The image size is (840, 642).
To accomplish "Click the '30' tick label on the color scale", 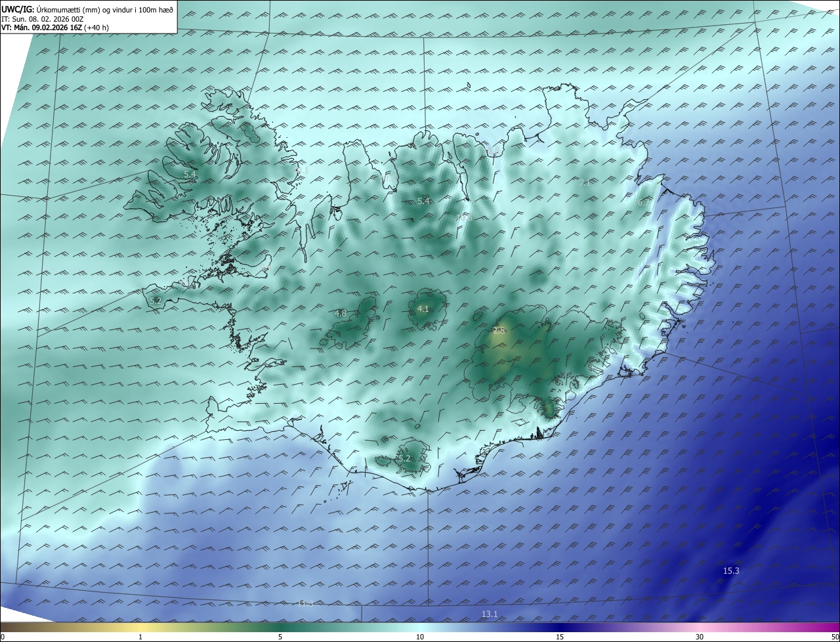I will point(700,637).
